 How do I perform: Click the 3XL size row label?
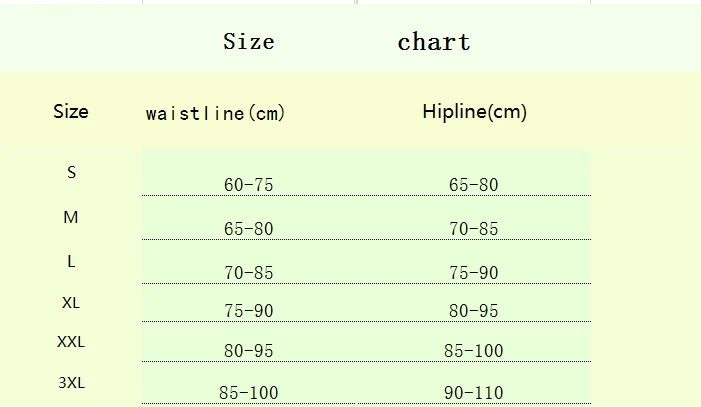[71, 383]
